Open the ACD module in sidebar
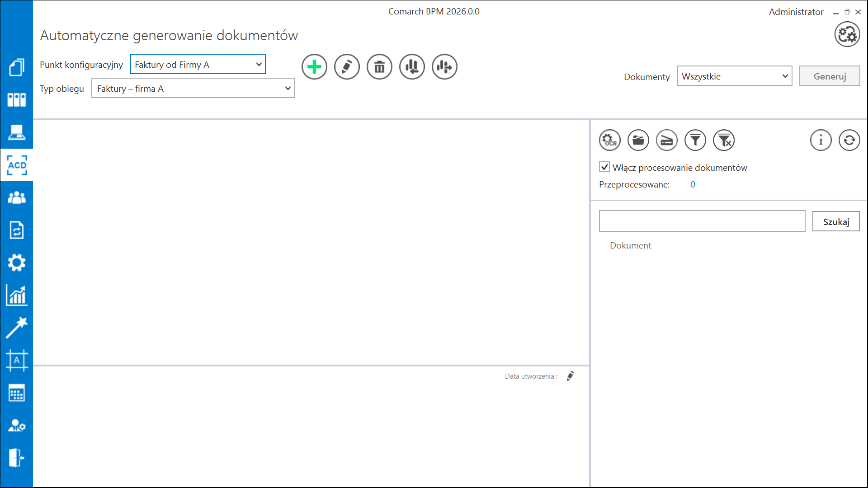The width and height of the screenshot is (868, 488). [17, 165]
